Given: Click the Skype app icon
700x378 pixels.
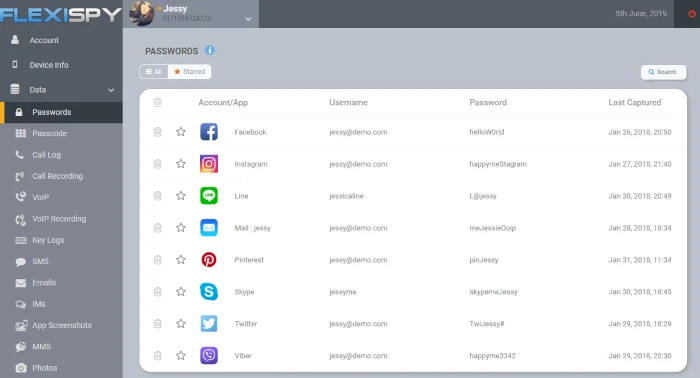Looking at the screenshot, I should pyautogui.click(x=208, y=292).
